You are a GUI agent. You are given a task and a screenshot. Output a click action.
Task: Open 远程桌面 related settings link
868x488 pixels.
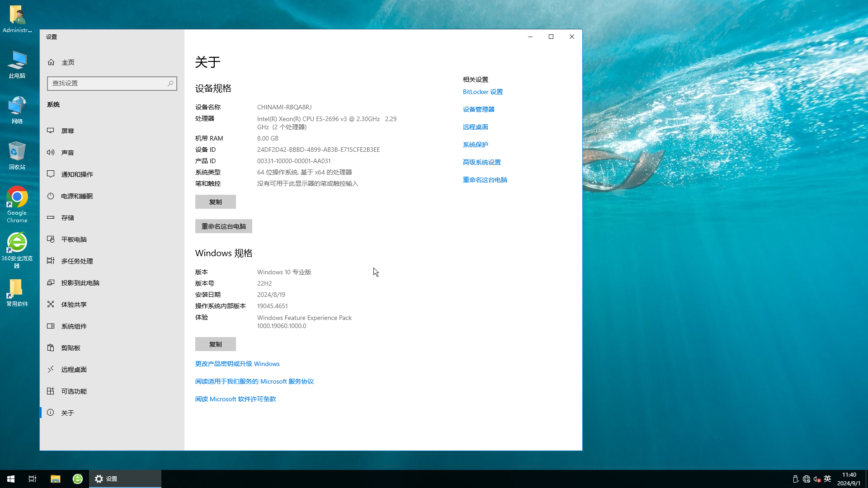click(x=476, y=127)
